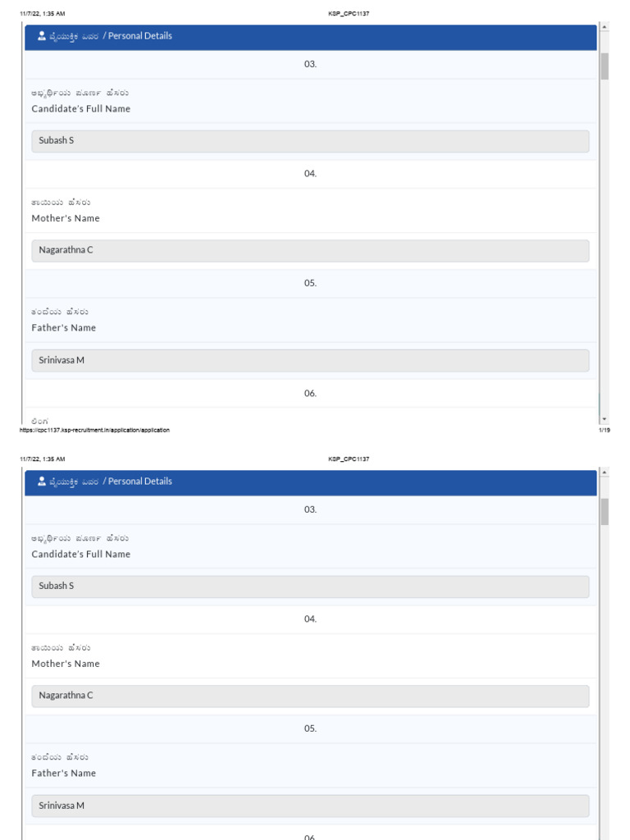Focus the second page's Nagarathna C field
The width and height of the screenshot is (630, 840).
(310, 696)
